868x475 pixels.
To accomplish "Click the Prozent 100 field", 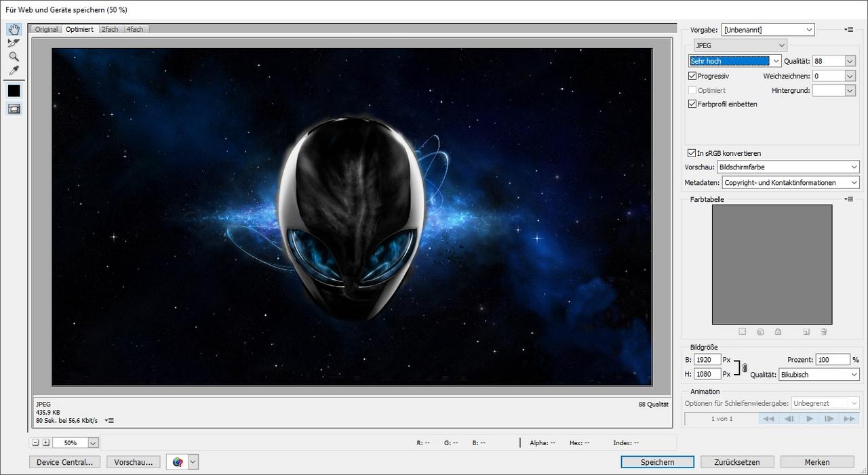I will pos(833,360).
